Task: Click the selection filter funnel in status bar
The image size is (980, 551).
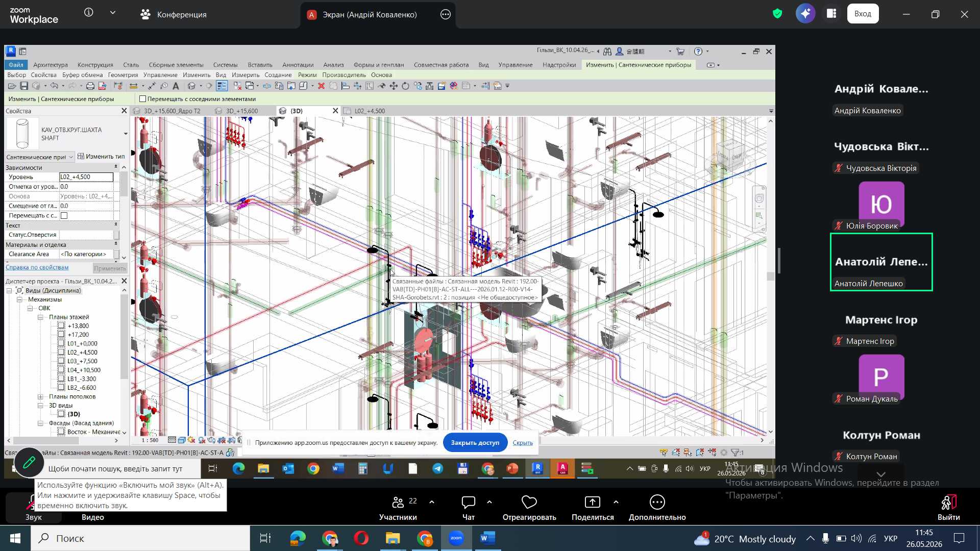Action: (x=736, y=453)
